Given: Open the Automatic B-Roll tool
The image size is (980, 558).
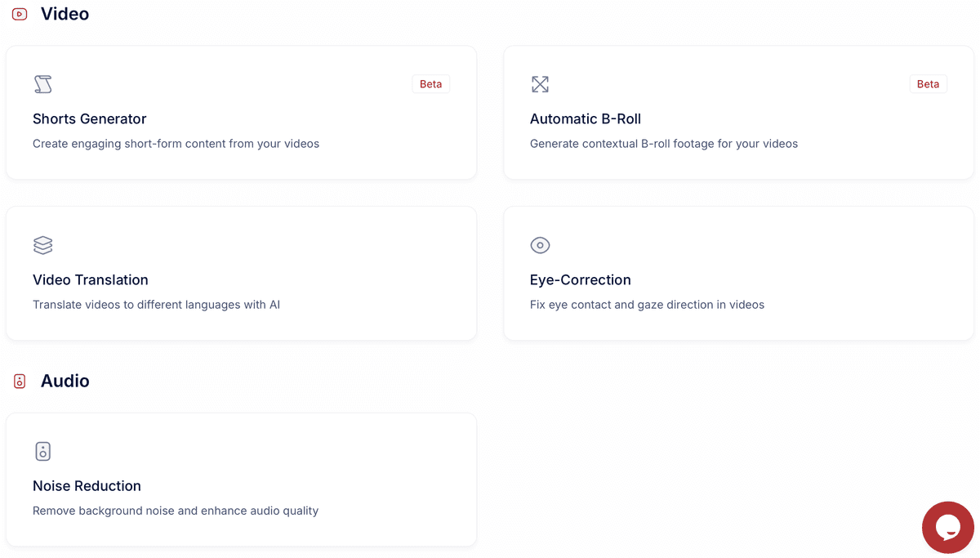Looking at the screenshot, I should [738, 112].
